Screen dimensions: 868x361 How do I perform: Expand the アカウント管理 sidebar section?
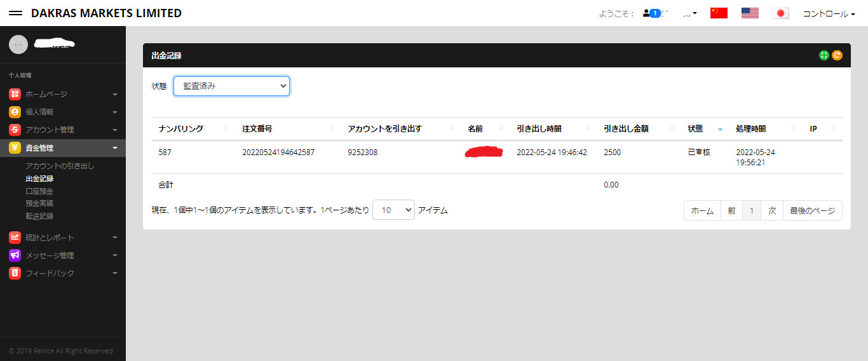63,130
